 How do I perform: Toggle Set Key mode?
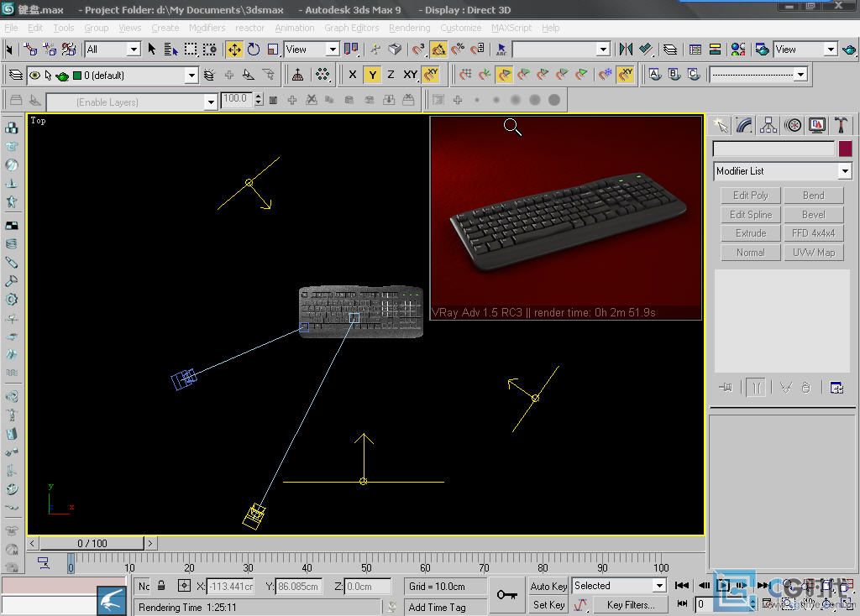(548, 604)
